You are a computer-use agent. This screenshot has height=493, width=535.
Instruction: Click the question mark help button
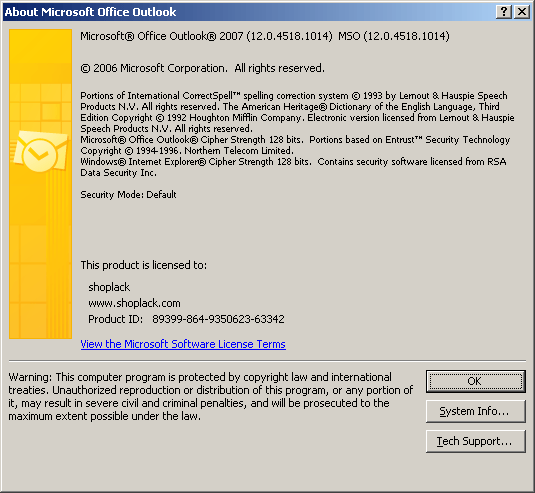tap(503, 12)
